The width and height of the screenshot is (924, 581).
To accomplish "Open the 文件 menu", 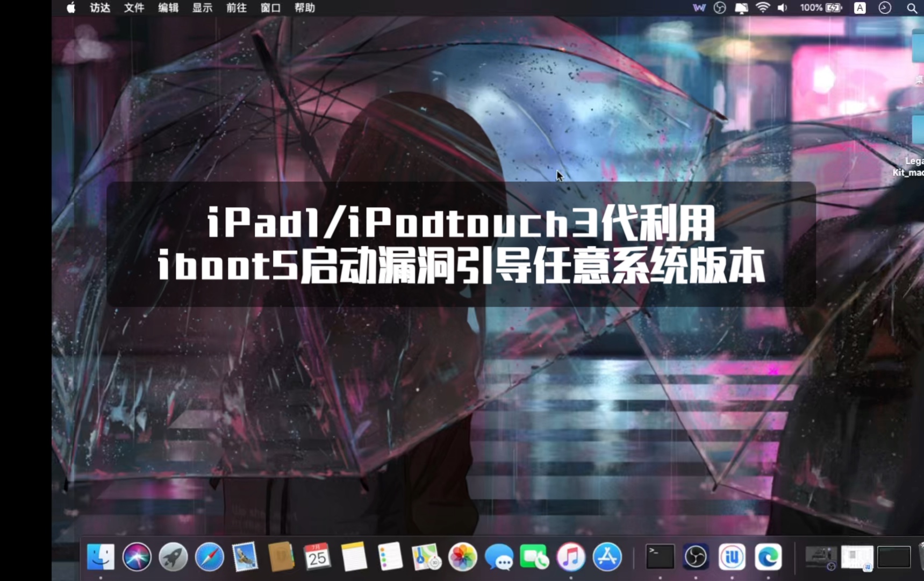I will tap(134, 8).
